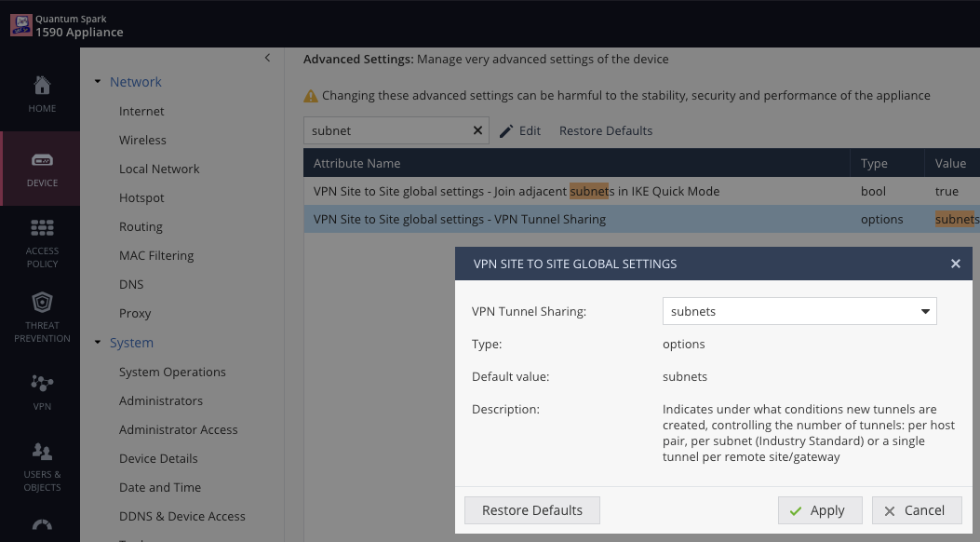Cancel the VPN global settings dialog
This screenshot has width=980, height=542.
(916, 509)
